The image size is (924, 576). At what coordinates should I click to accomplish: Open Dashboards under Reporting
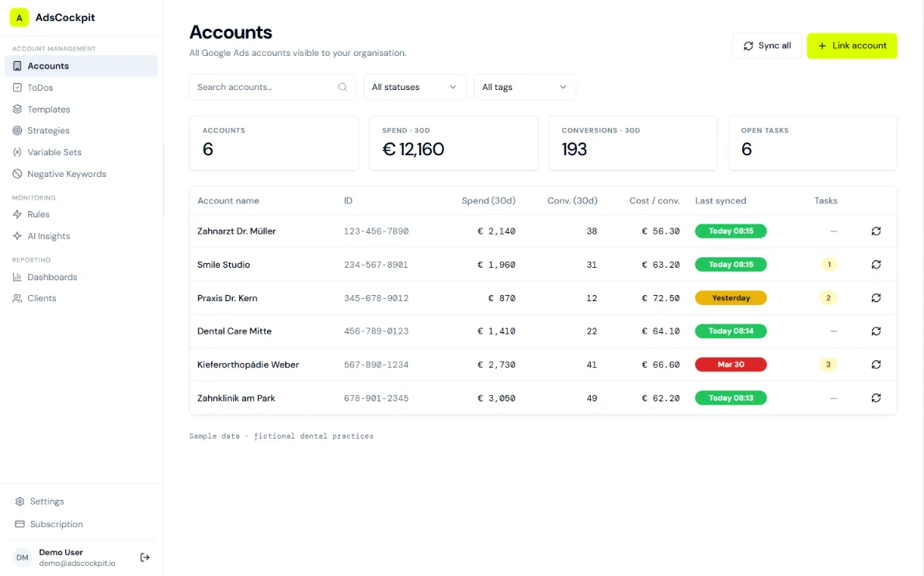[82, 277]
